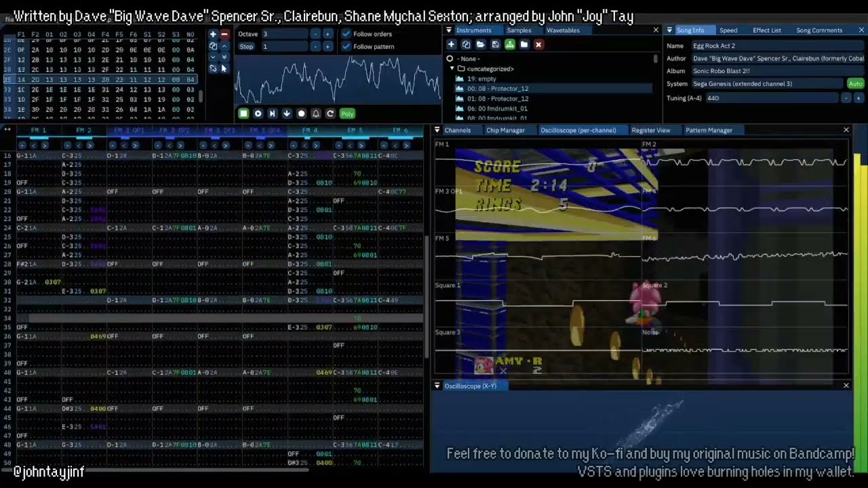Increase Step with its plus button

[x=328, y=47]
